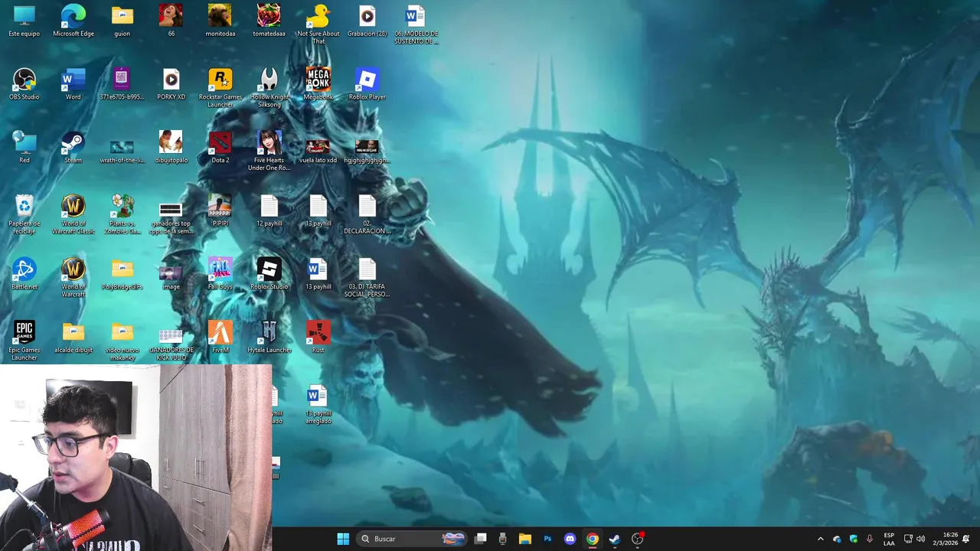Switch to Google Chrome on the taskbar
Screen dimensions: 980x551
coord(592,539)
